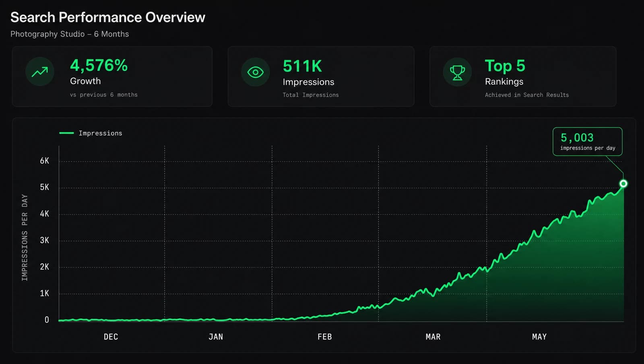Click the 6K y-axis label

(x=44, y=161)
